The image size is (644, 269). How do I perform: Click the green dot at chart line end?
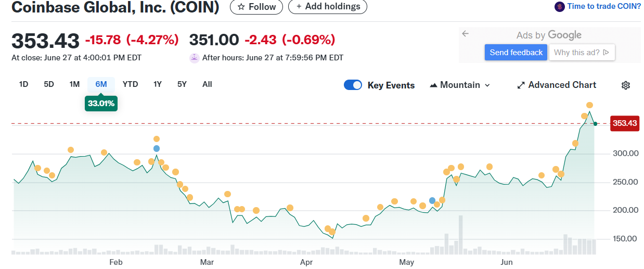[596, 124]
